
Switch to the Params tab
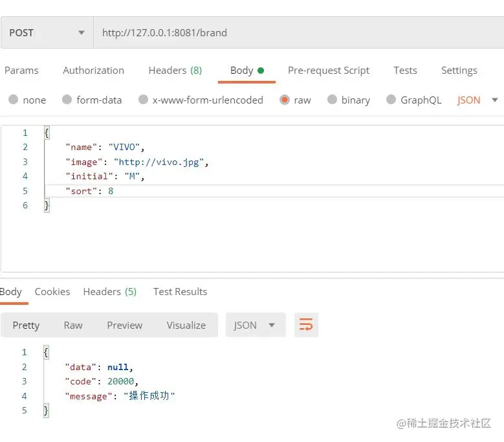tap(21, 71)
